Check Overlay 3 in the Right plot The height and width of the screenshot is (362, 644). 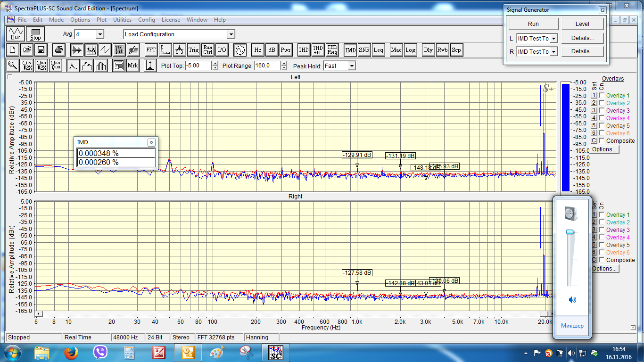(602, 230)
